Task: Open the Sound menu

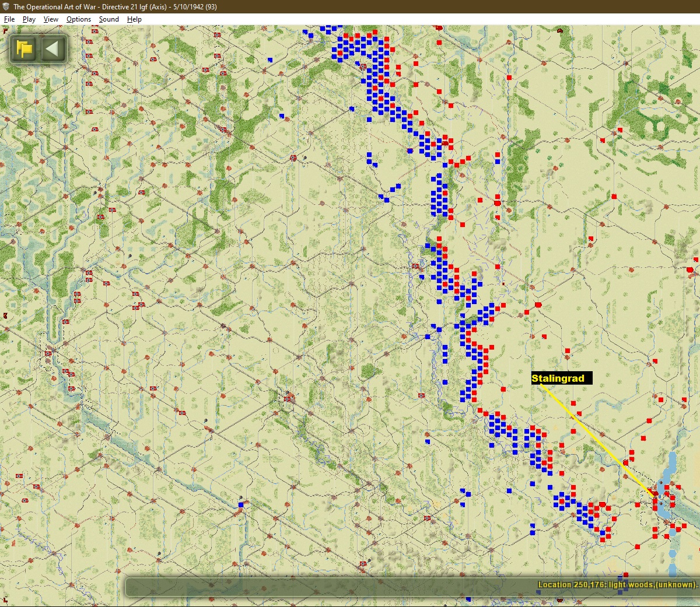Action: pyautogui.click(x=109, y=19)
